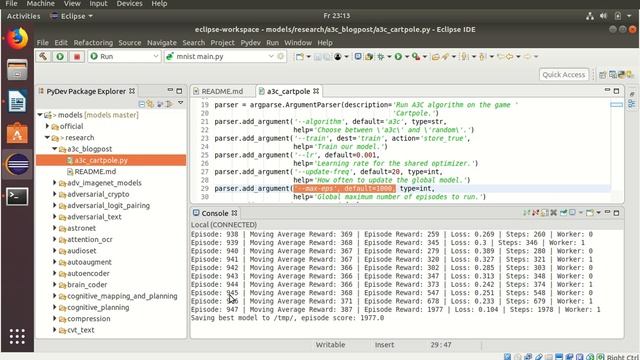Viewport: 640px width, 360px height.
Task: Click the red Stop button in launch bar
Action: click(x=77, y=56)
